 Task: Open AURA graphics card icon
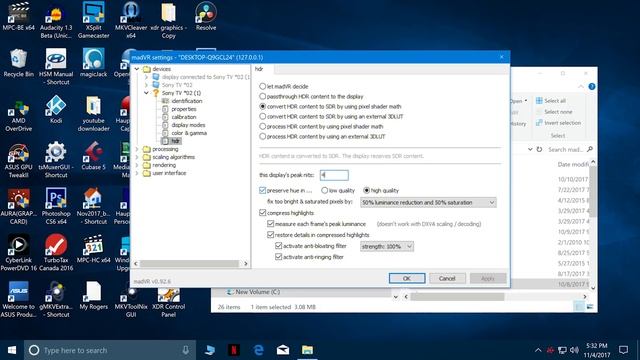18,207
